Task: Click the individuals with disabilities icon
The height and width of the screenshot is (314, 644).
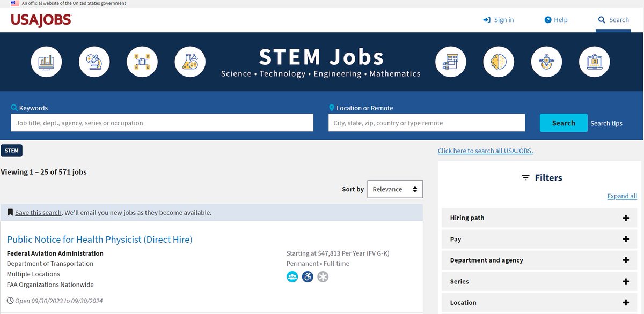Action: (308, 277)
